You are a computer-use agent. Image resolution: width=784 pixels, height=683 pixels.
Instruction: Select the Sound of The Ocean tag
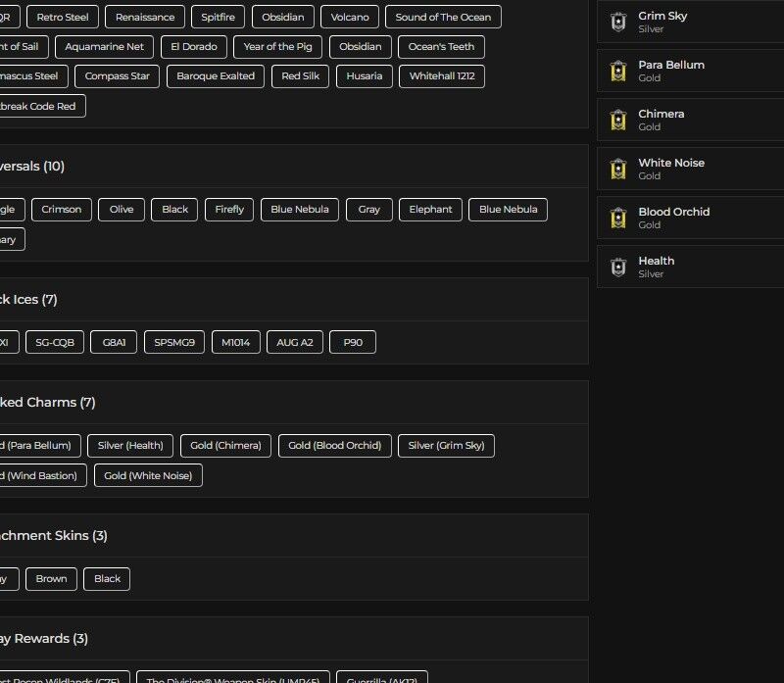(443, 17)
